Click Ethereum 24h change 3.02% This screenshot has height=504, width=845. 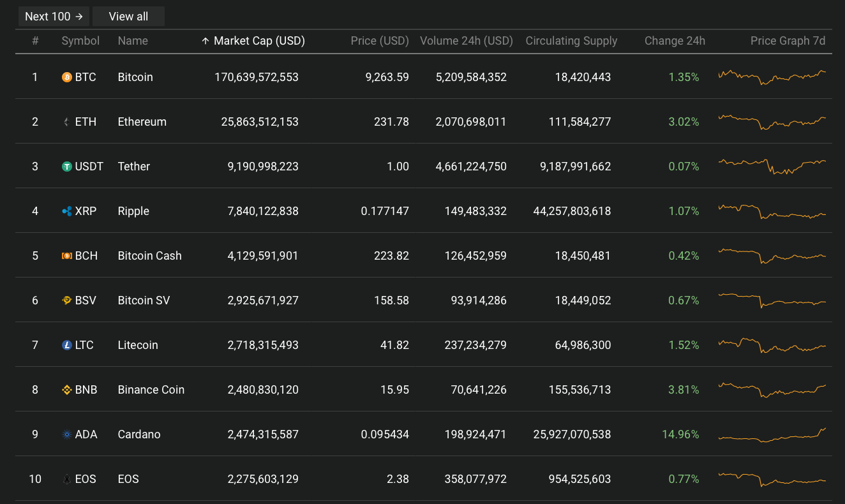pyautogui.click(x=684, y=122)
